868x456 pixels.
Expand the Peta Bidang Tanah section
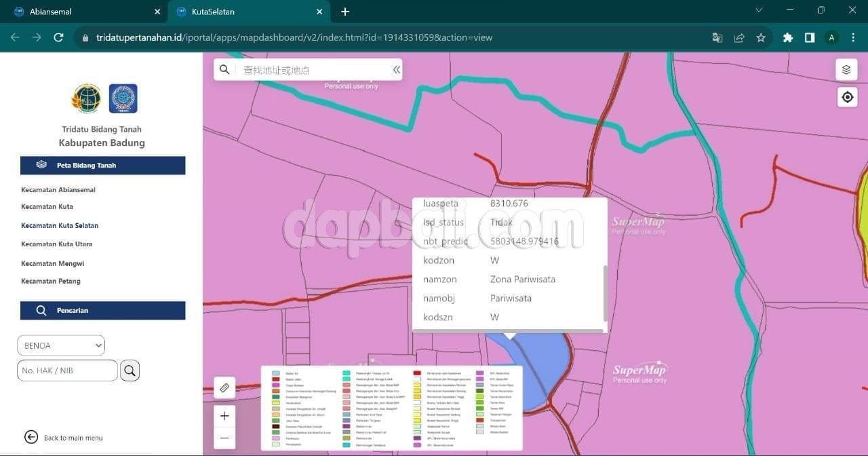point(102,165)
